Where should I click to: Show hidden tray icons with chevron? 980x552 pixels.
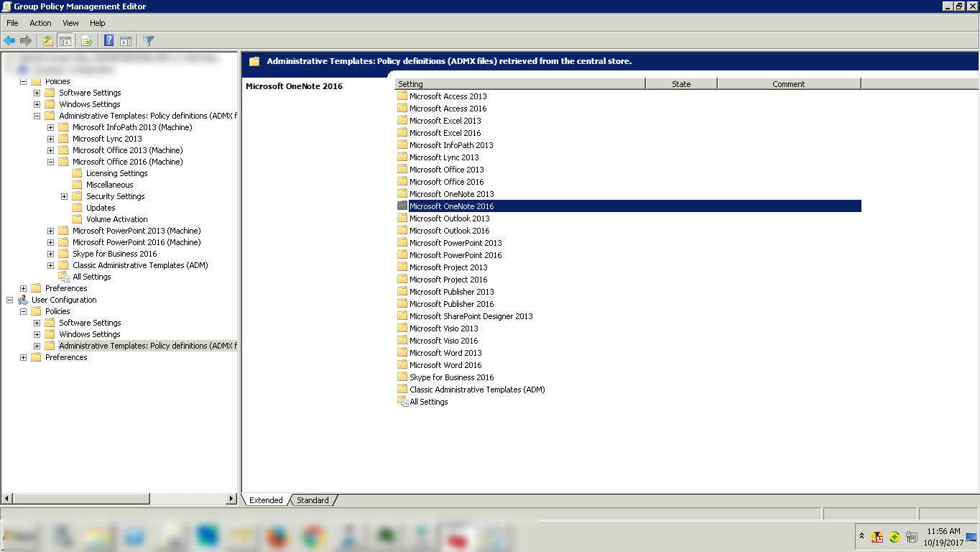(861, 536)
